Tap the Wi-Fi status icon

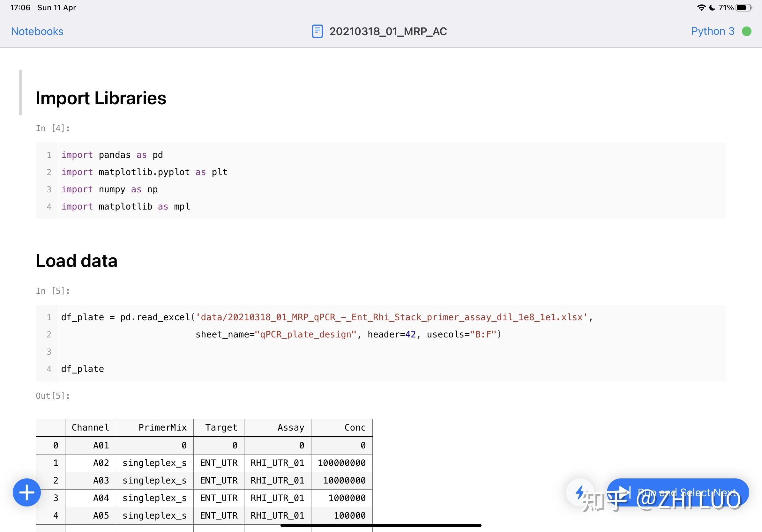coord(701,7)
